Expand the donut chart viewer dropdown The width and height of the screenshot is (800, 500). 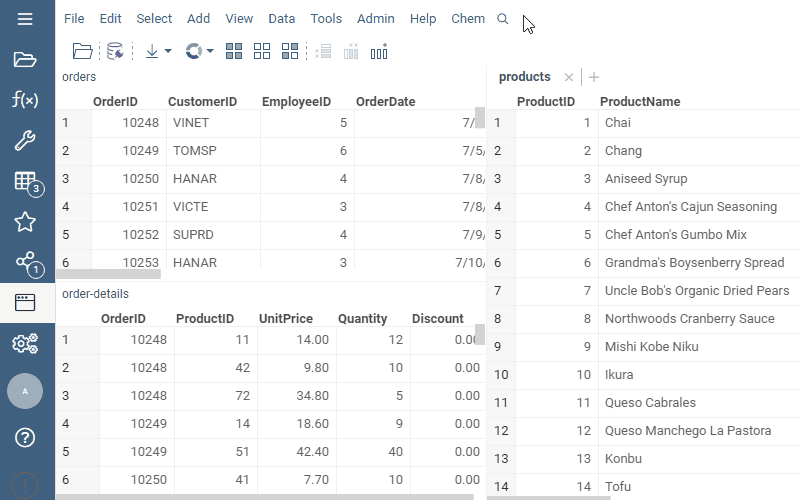point(200,51)
